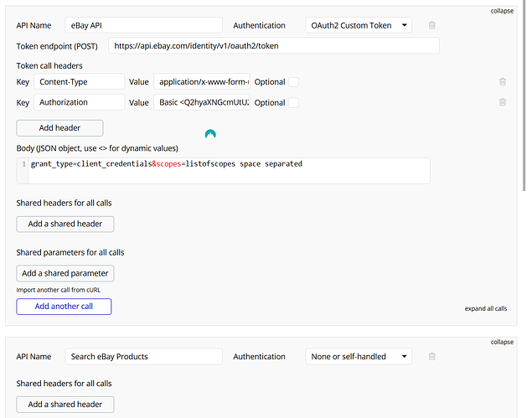Click Add a shared parameter button
Screen dimensions: 532x418
point(65,273)
